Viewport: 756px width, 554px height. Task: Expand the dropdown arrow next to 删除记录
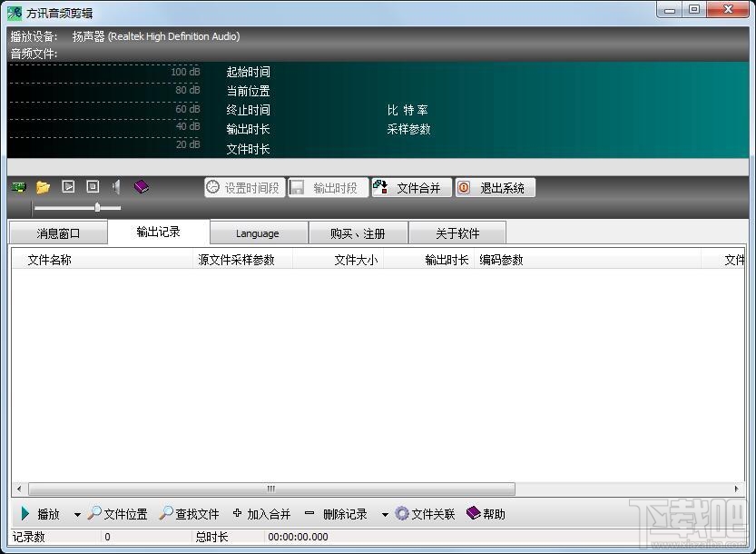pos(385,515)
